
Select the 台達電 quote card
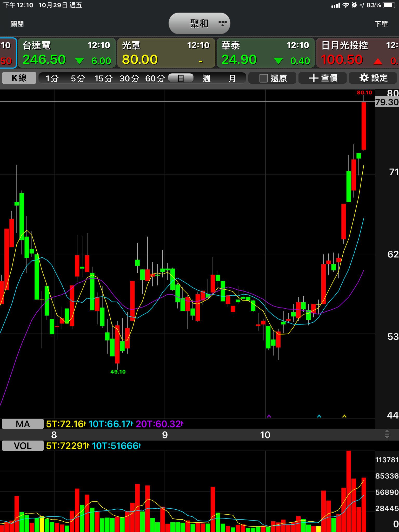click(67, 53)
